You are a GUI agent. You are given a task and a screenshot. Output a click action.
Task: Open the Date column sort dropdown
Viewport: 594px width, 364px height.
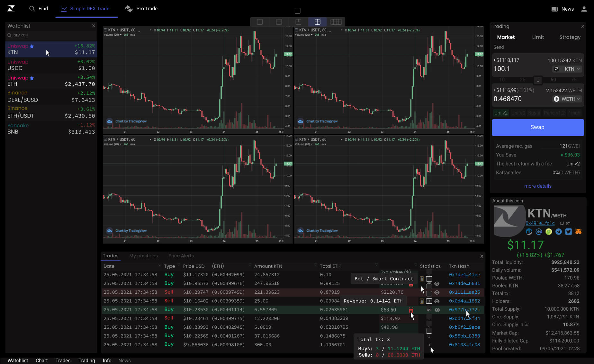[x=159, y=266]
